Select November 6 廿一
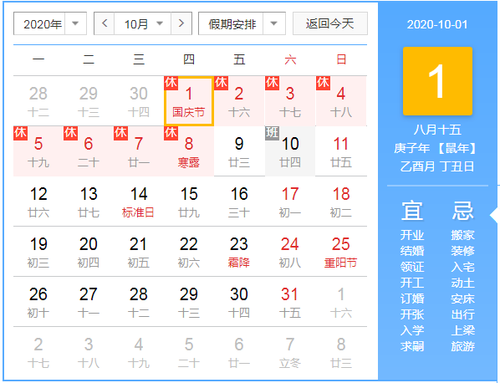This screenshot has width=500, height=383. tap(239, 352)
